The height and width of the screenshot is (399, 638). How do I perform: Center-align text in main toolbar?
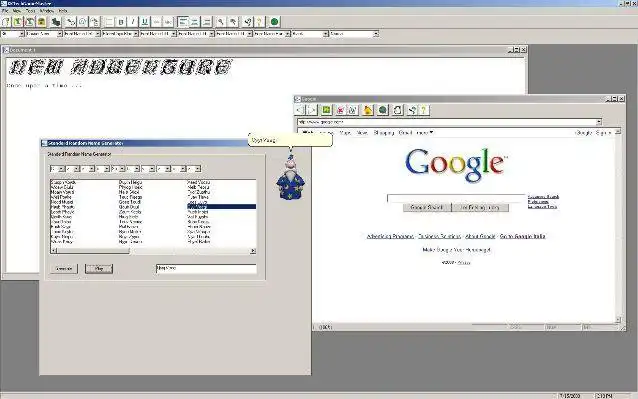pyautogui.click(x=195, y=22)
